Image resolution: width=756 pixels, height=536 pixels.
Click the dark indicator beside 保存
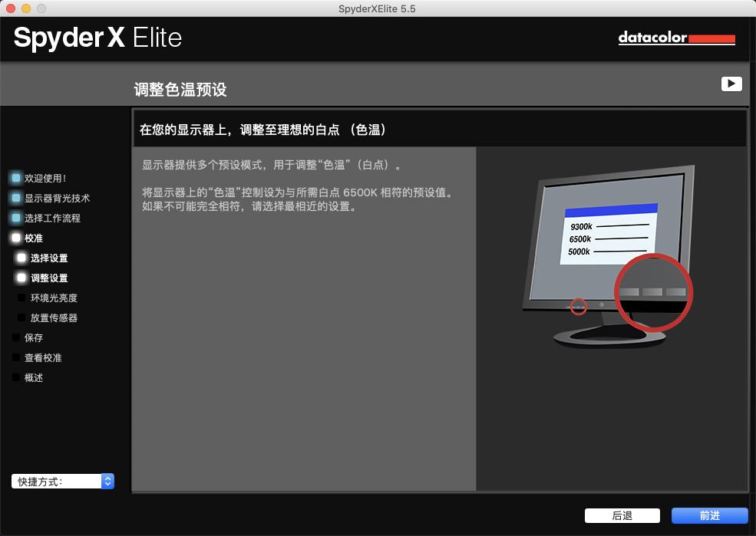pyautogui.click(x=16, y=338)
